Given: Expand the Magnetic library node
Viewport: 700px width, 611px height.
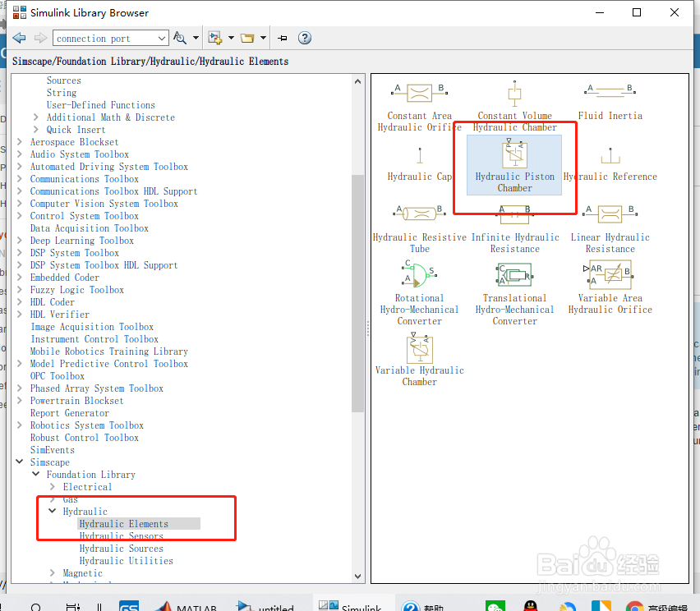Looking at the screenshot, I should pyautogui.click(x=53, y=572).
